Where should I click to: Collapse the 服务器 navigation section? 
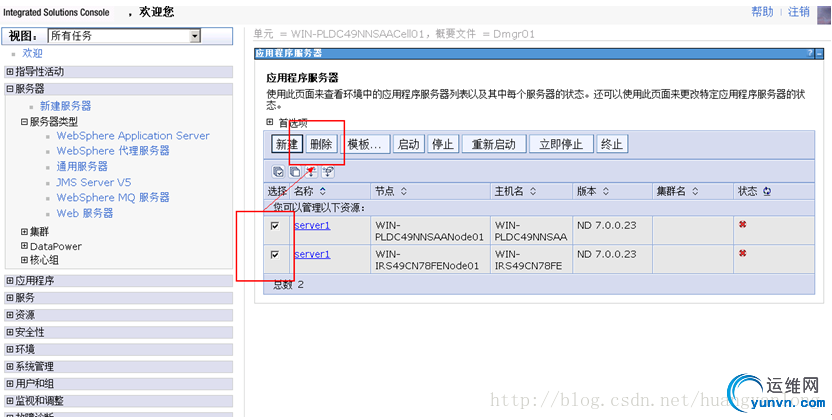[x=10, y=89]
